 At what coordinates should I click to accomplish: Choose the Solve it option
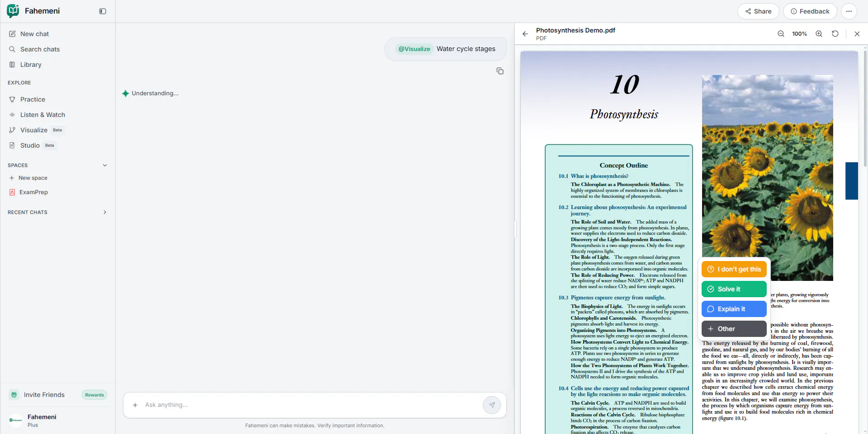point(734,289)
